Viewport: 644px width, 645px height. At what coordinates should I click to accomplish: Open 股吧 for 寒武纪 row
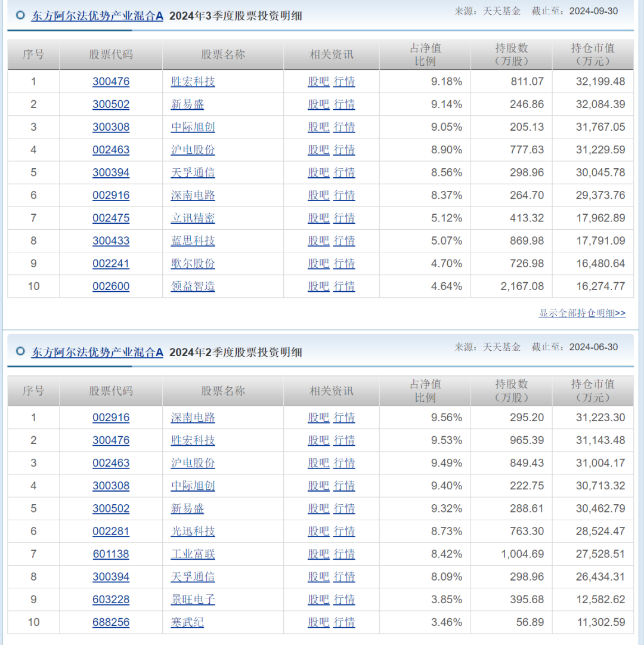click(x=318, y=622)
